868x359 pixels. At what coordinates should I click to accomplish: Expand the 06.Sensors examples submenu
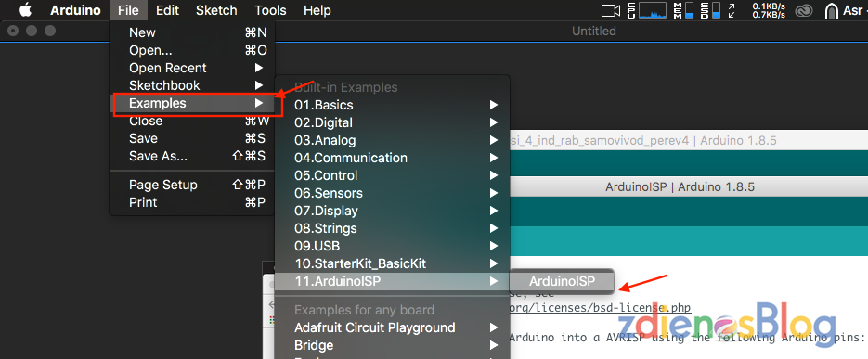coord(393,193)
